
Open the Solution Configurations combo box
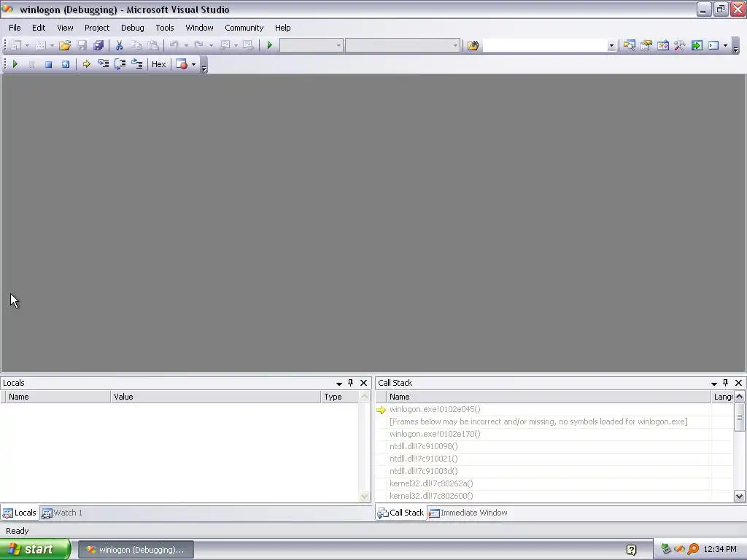[x=311, y=45]
